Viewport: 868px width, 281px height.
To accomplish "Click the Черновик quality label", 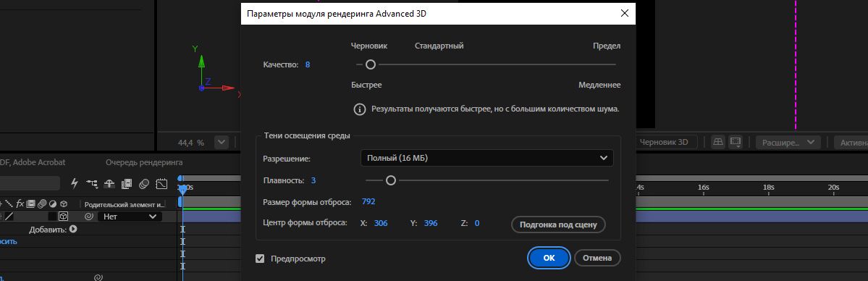I will [x=368, y=46].
